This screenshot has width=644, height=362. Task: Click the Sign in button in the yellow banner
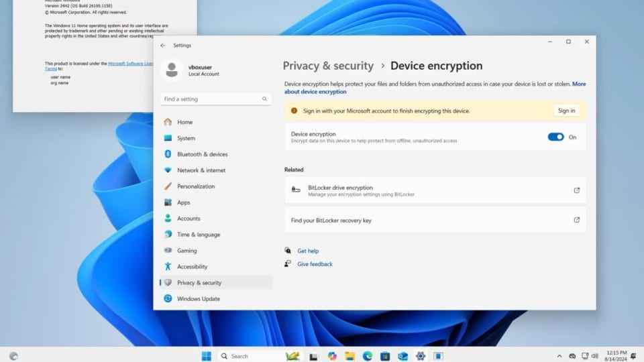[566, 111]
